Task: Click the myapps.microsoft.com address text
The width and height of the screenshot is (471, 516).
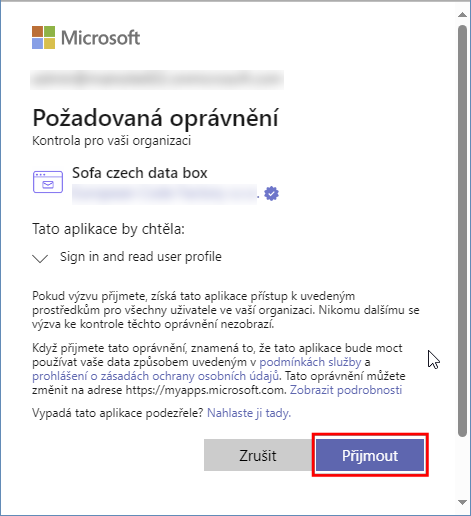Action: [206, 390]
